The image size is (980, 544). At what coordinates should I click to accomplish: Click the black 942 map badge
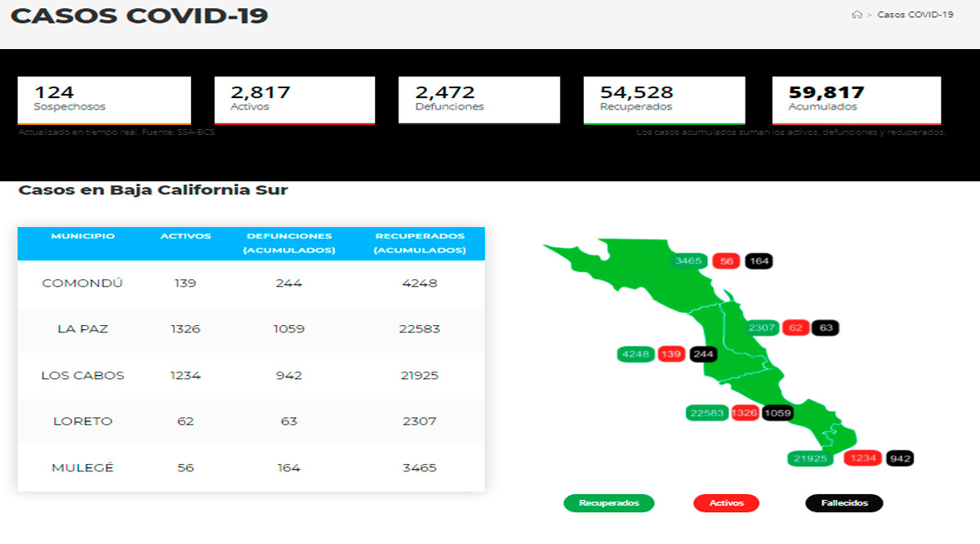tap(900, 458)
